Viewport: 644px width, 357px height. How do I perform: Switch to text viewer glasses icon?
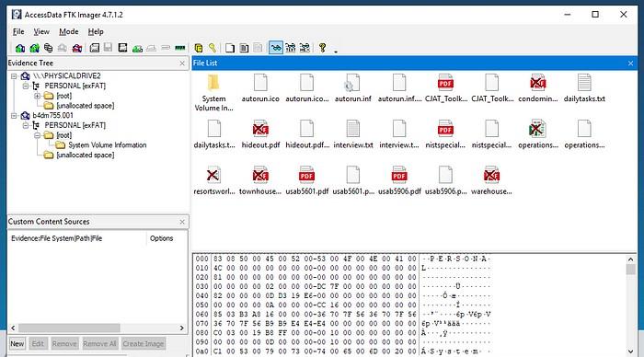291,48
